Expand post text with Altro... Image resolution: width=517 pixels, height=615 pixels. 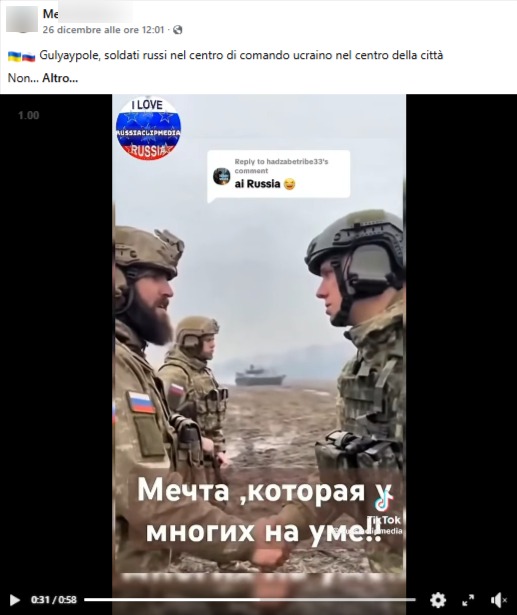click(60, 78)
